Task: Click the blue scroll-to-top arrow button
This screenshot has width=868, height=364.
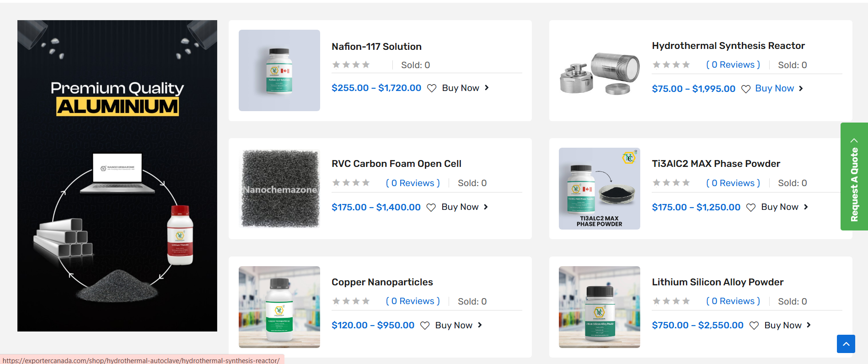Action: [x=846, y=344]
